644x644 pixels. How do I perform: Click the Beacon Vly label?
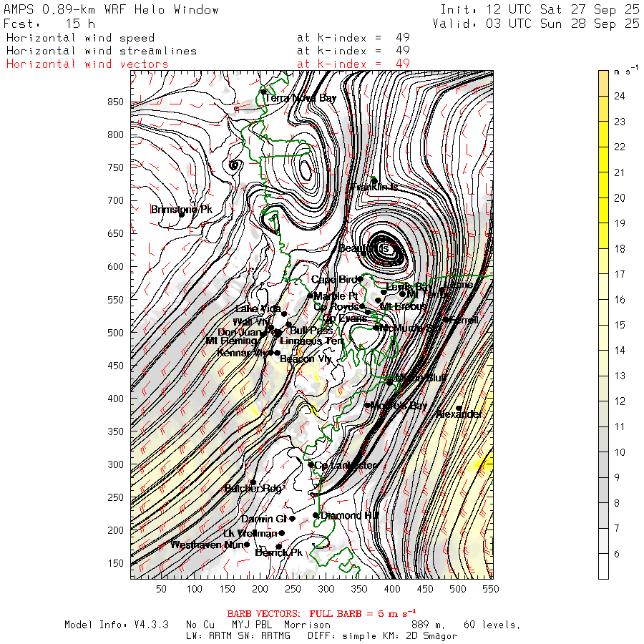click(305, 359)
